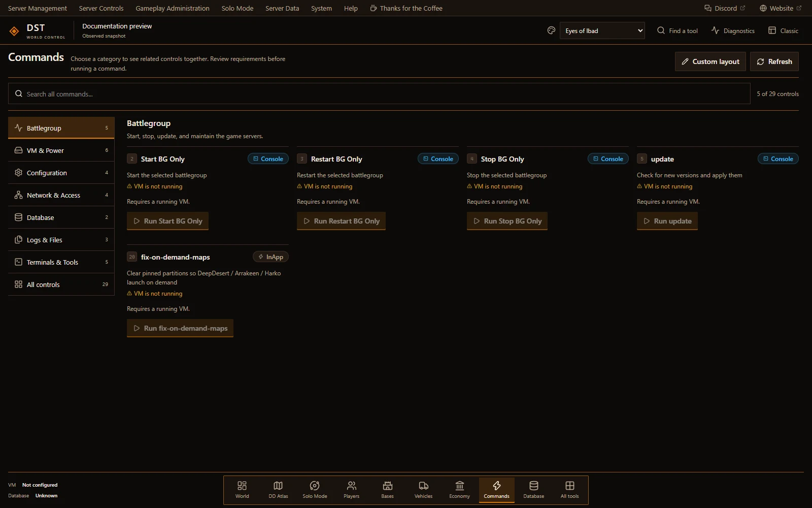The width and height of the screenshot is (812, 508).
Task: Open the Website external link
Action: [781, 8]
